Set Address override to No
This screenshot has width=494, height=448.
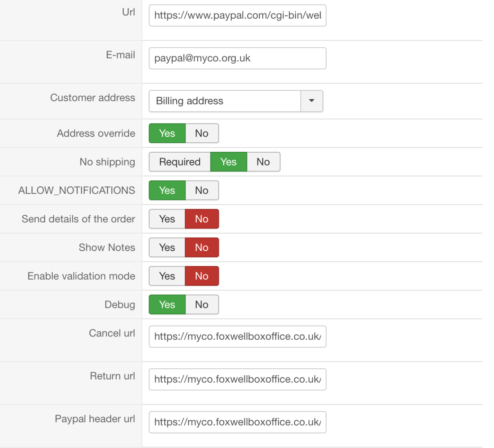click(202, 133)
